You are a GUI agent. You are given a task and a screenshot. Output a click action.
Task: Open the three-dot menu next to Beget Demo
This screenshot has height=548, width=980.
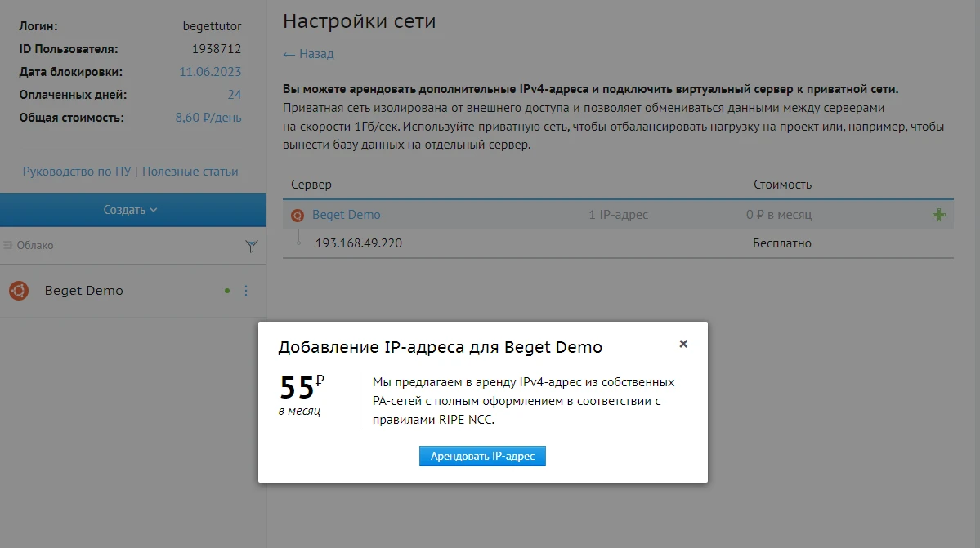coord(248,290)
